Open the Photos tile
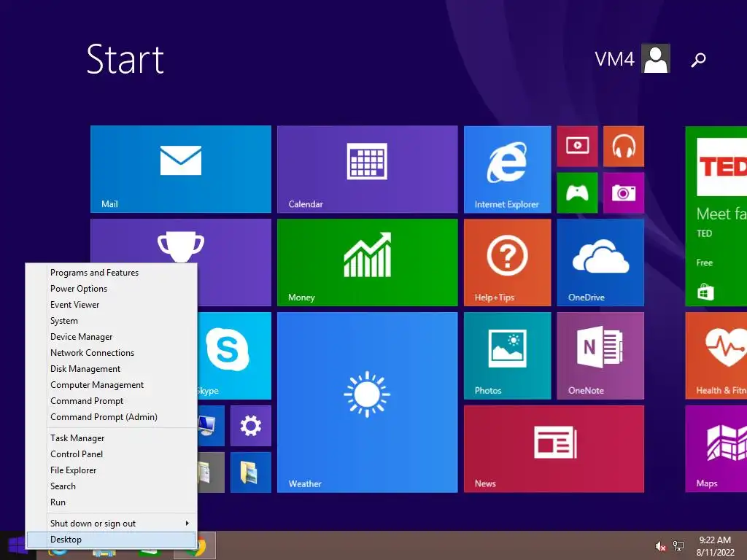747x560 pixels. pyautogui.click(x=508, y=356)
